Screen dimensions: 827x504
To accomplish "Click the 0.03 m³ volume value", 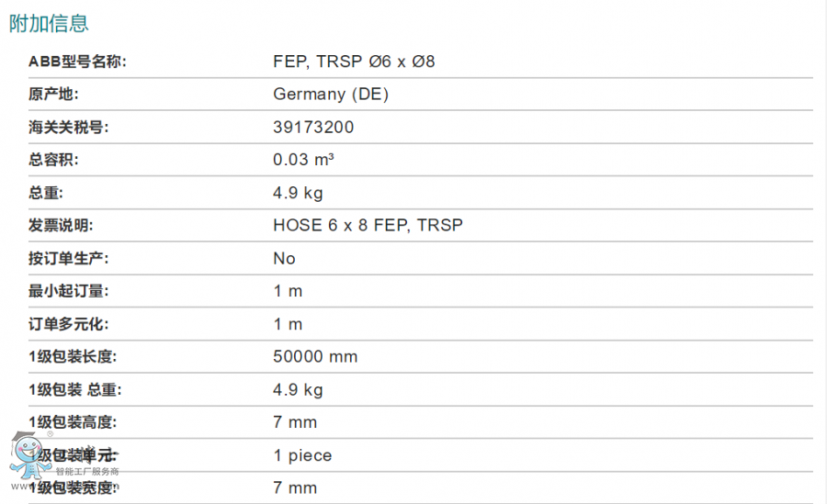I will (x=303, y=160).
